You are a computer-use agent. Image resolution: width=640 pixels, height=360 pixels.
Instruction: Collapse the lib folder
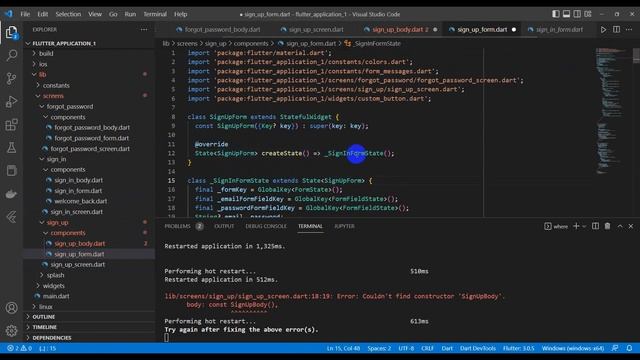42,74
